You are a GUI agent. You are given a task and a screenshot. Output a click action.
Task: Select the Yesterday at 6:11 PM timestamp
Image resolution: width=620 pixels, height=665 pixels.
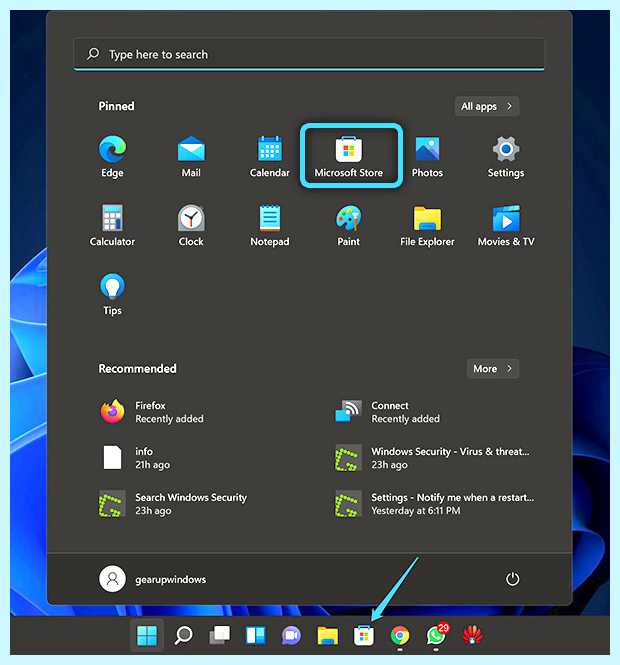pyautogui.click(x=416, y=511)
